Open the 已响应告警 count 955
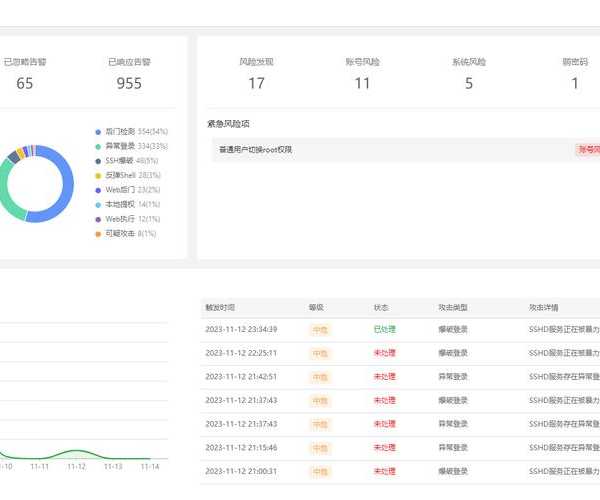This screenshot has height=500, width=600. coord(129,83)
